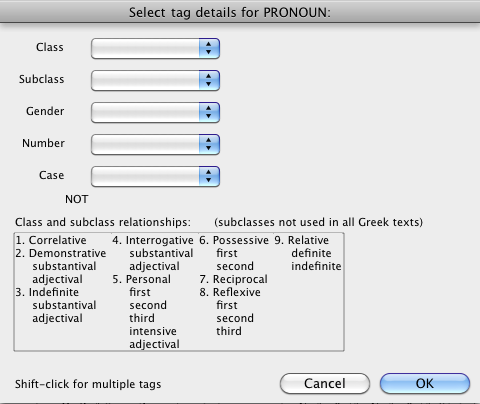Toggle the NOT label under Case
Image resolution: width=480 pixels, height=404 pixels.
(x=77, y=199)
